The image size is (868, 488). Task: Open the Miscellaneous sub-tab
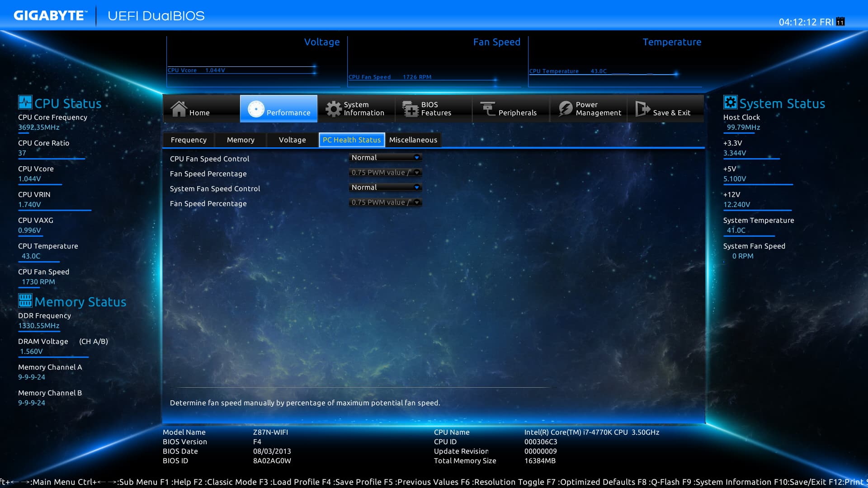click(413, 140)
